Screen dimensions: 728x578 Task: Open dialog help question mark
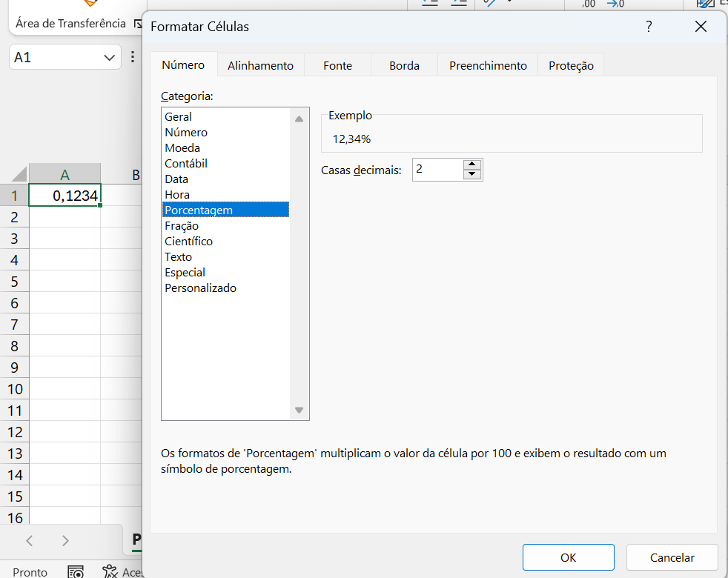[649, 27]
